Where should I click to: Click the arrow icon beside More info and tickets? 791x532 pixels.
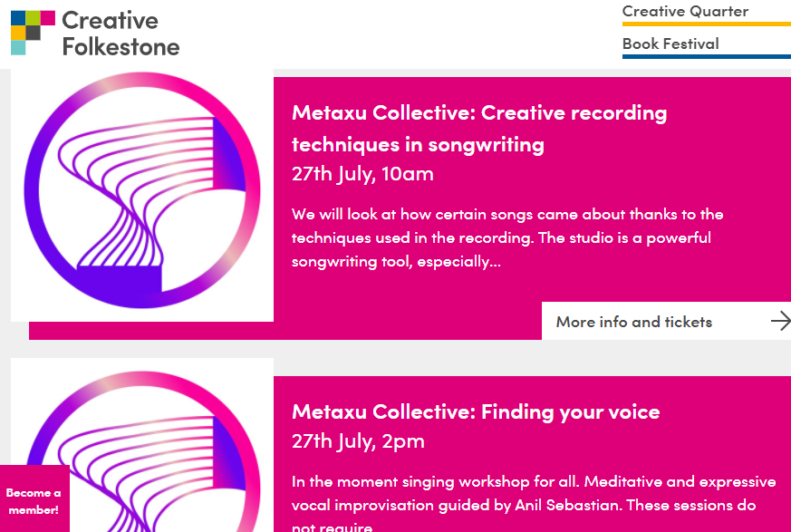click(780, 321)
